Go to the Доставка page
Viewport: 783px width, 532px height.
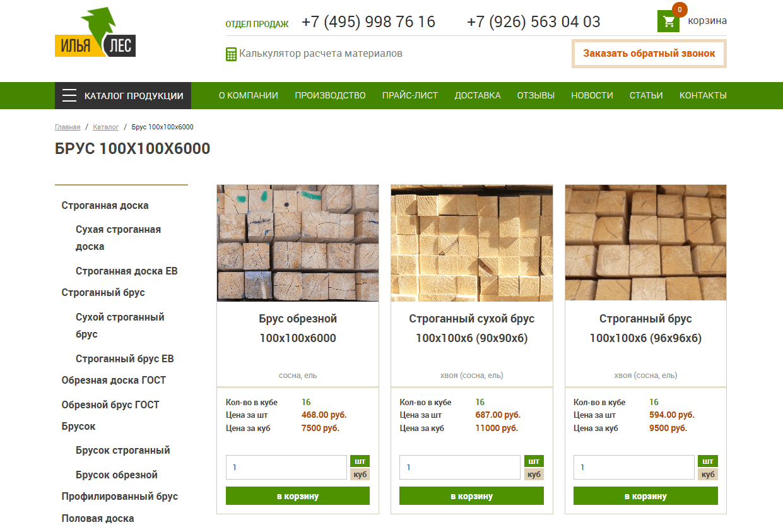coord(478,96)
